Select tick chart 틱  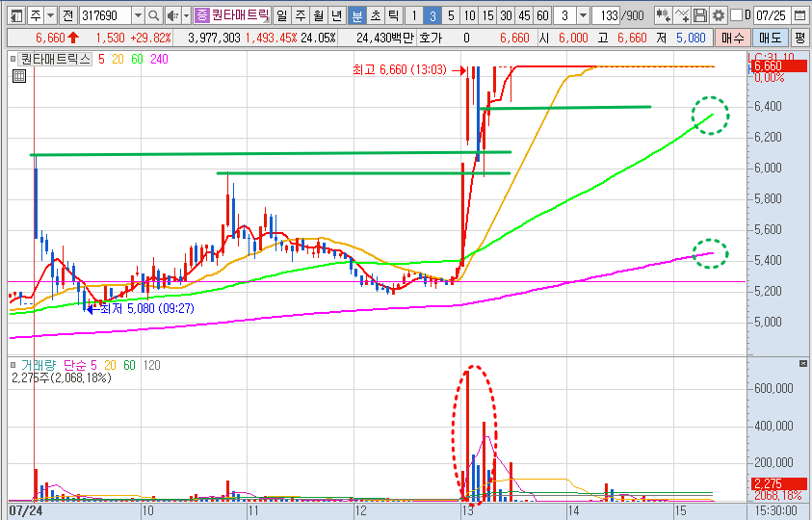point(394,16)
